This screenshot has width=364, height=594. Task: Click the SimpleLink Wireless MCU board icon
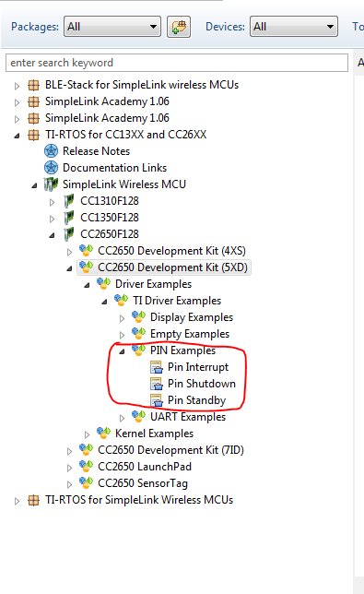click(51, 184)
